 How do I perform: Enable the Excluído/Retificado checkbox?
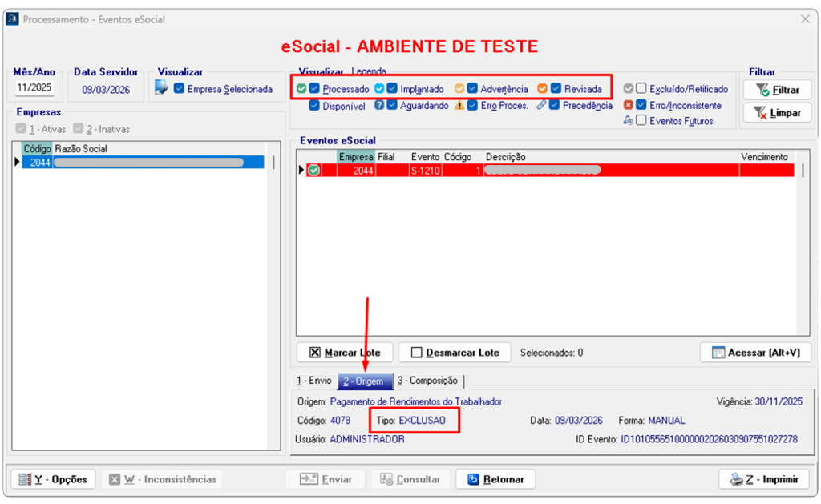click(641, 89)
